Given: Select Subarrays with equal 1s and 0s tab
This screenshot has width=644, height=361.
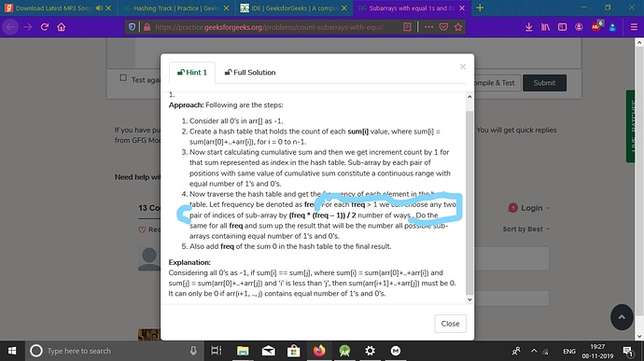Looking at the screenshot, I should [411, 7].
